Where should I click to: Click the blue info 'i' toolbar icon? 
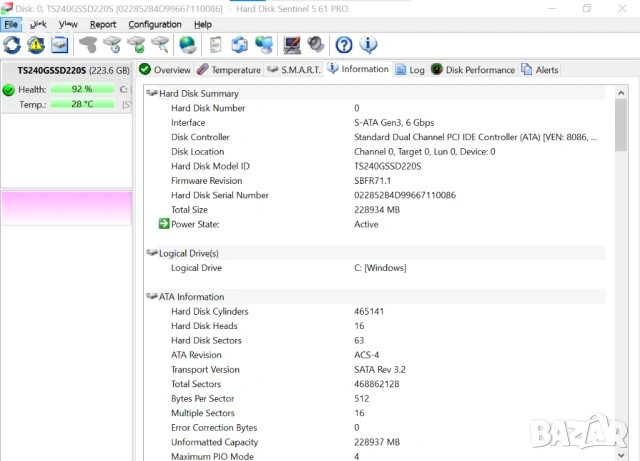(368, 45)
